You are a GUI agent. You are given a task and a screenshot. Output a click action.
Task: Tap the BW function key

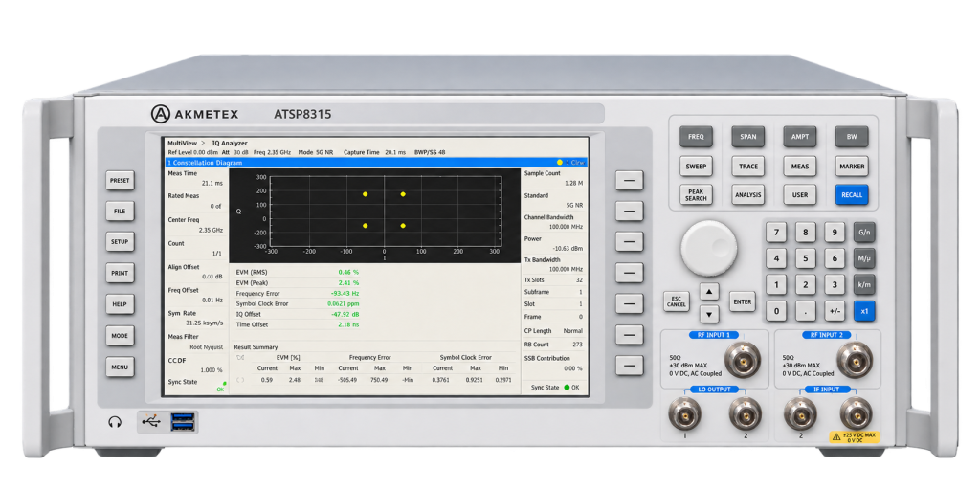coord(852,136)
